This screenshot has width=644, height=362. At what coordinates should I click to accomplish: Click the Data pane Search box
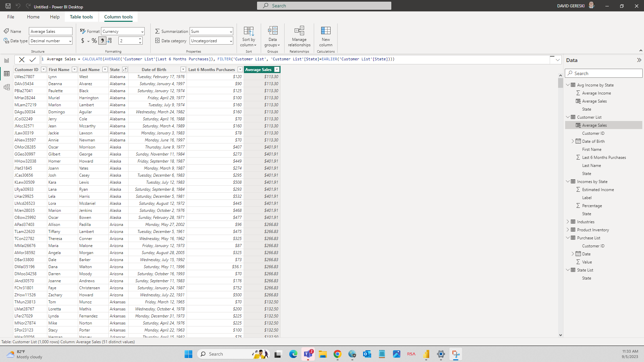point(603,73)
